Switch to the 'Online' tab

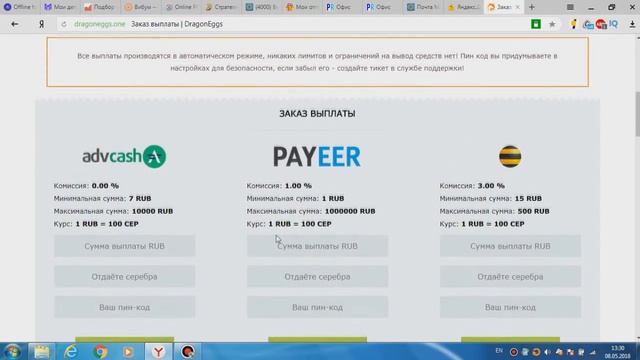(181, 7)
